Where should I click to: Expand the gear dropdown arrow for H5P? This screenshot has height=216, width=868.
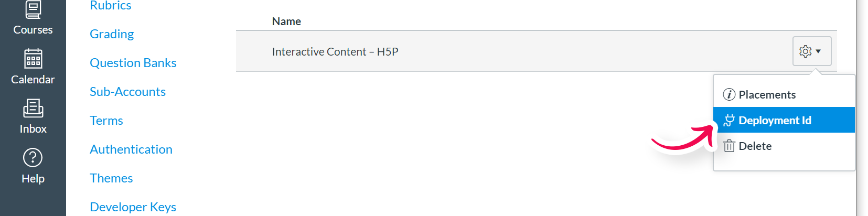[x=818, y=51]
